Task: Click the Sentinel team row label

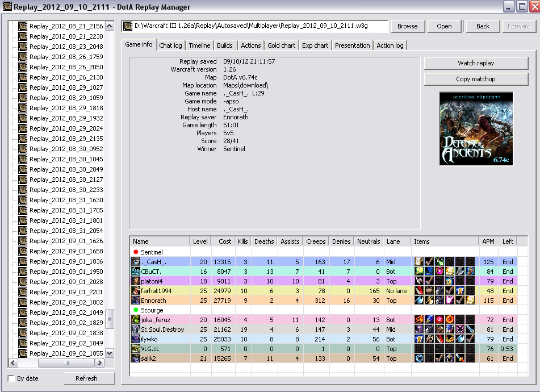Action: click(152, 252)
